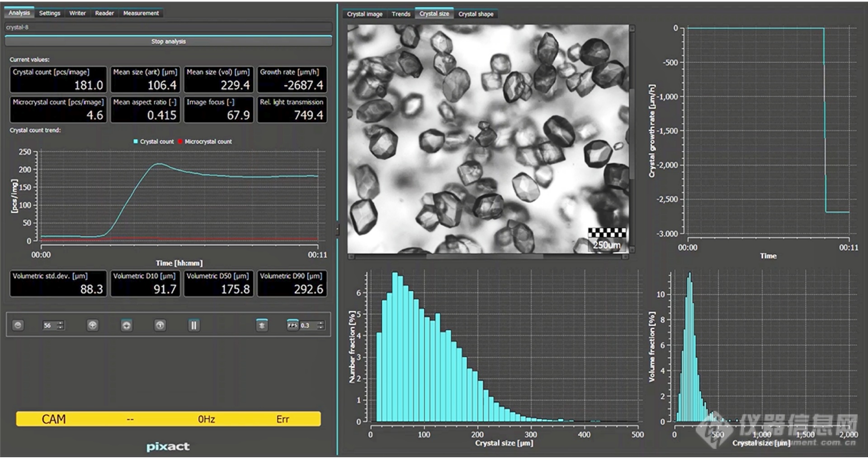Click the Microcrystal count value 4.6

click(x=94, y=115)
